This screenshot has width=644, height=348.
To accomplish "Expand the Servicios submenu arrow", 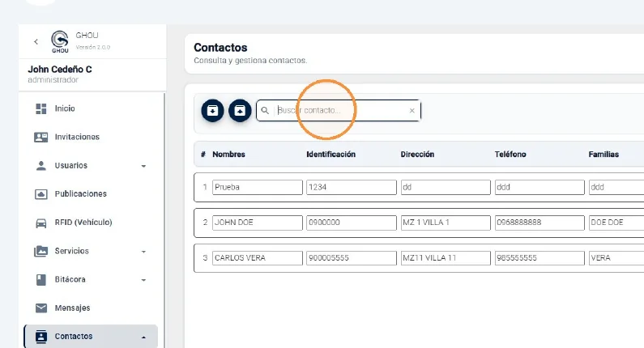I will (x=143, y=252).
